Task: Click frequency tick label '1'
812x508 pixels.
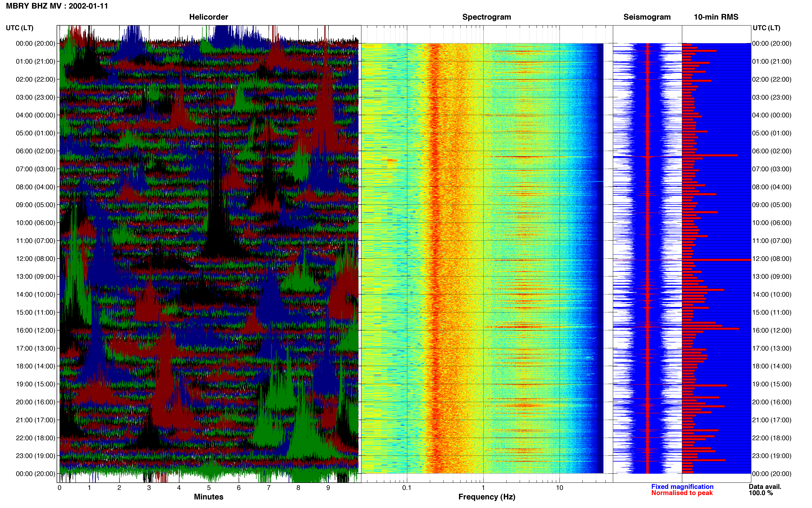Action: pos(483,487)
